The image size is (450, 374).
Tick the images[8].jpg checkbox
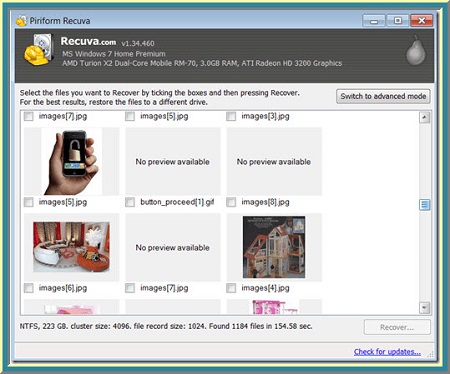[231, 202]
